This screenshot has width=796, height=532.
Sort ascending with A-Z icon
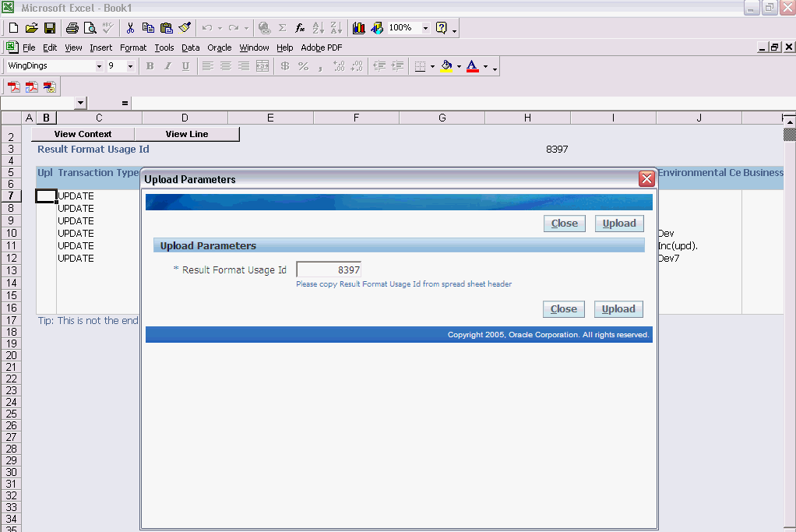[x=319, y=28]
